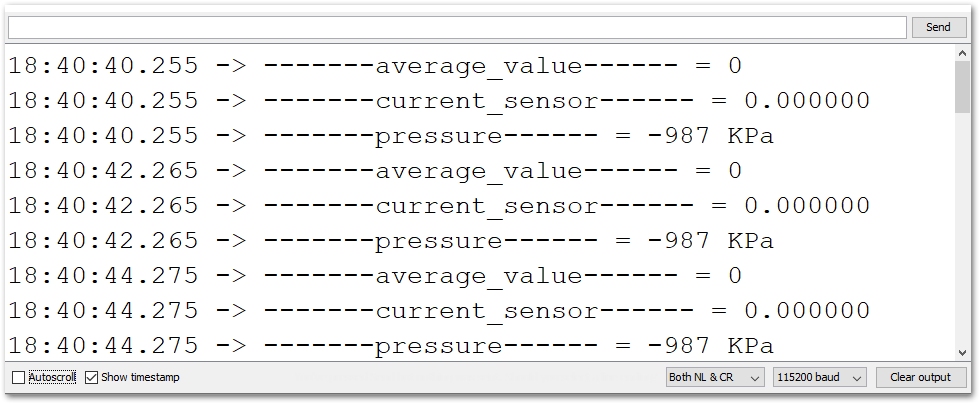The image size is (980, 404).
Task: Click the 18:40:44.275 pressure output line
Action: click(391, 345)
